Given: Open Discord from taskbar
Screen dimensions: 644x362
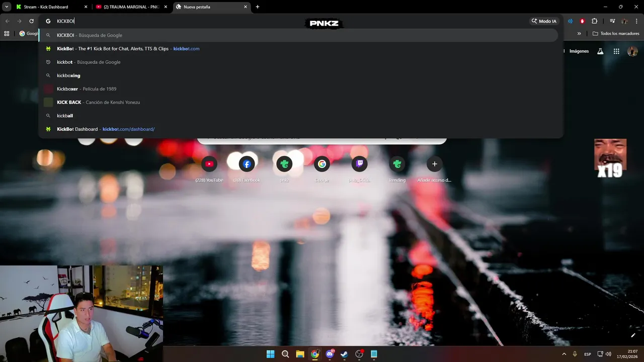Looking at the screenshot, I should pos(330,354).
